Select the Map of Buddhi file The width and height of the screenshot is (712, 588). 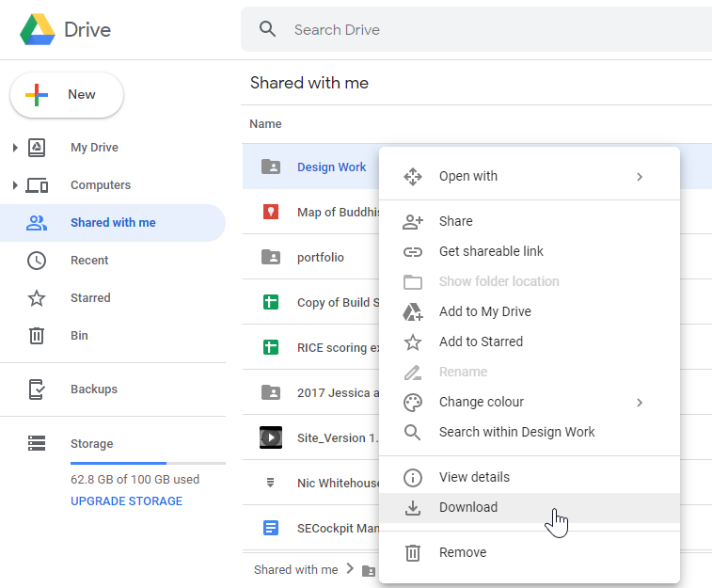[x=338, y=212]
